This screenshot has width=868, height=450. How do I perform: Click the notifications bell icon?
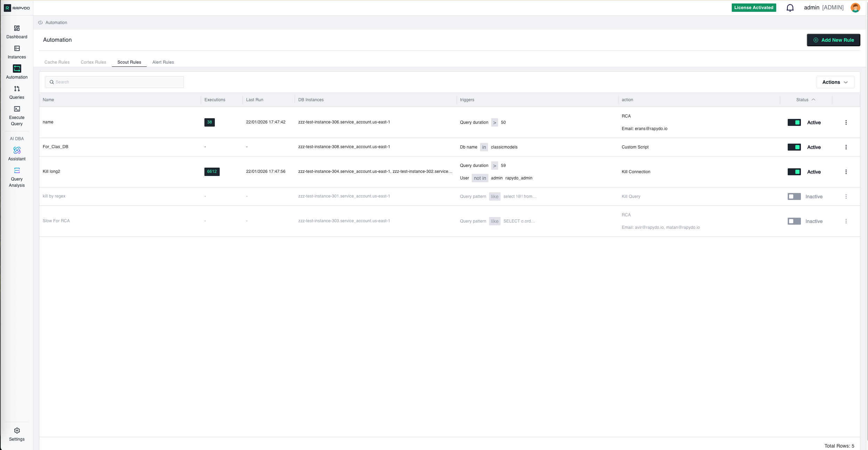(x=790, y=8)
